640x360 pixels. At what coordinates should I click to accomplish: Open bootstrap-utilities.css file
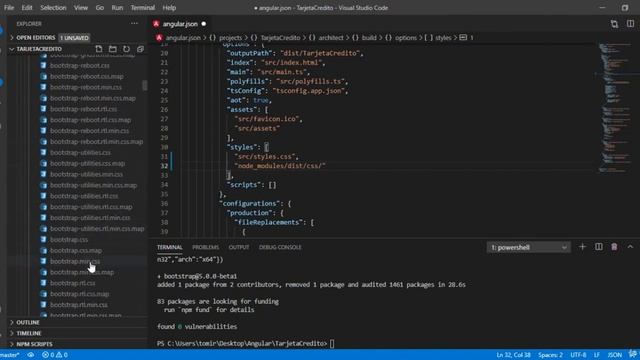[80, 153]
